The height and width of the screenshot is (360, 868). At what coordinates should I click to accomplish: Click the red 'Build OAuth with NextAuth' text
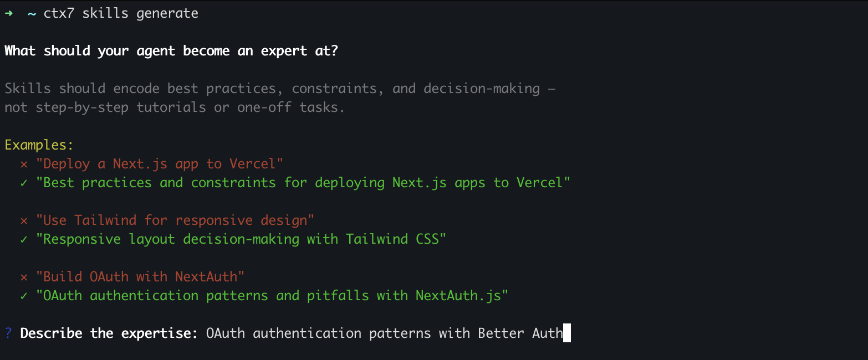(140, 277)
